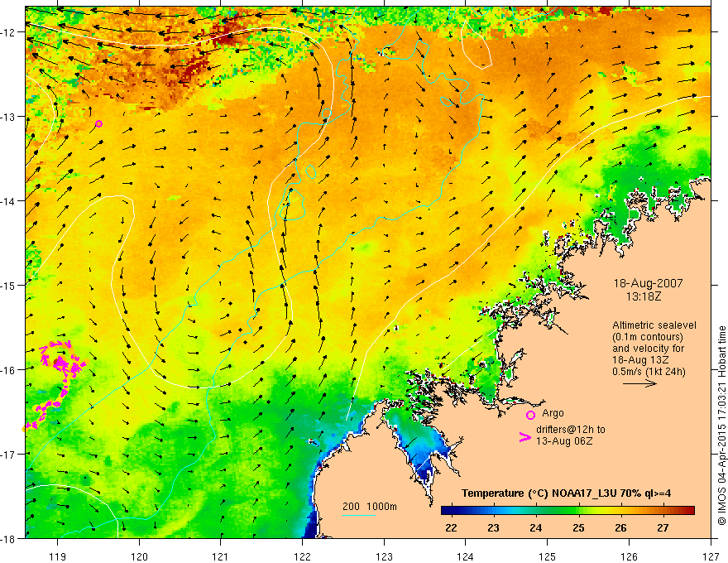Click the '23' color bar tick label

pos(493,527)
